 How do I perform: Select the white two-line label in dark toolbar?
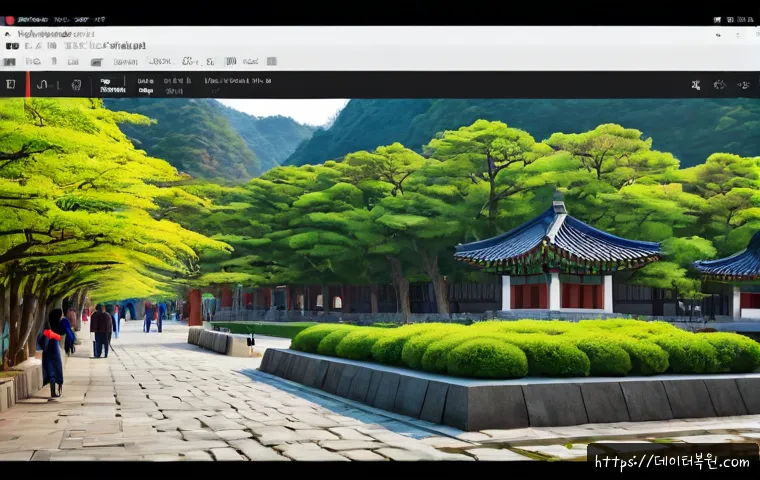point(112,85)
